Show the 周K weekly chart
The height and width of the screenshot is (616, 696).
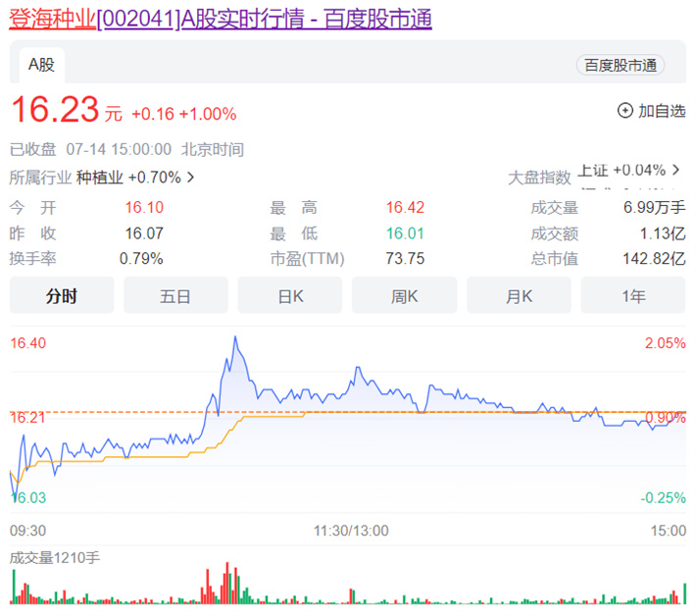404,295
